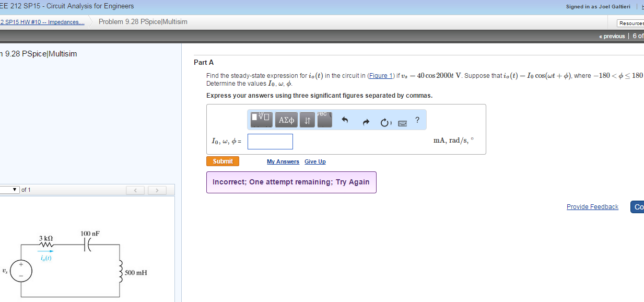Click the next figure chevron
The image size is (644, 302).
(x=157, y=190)
